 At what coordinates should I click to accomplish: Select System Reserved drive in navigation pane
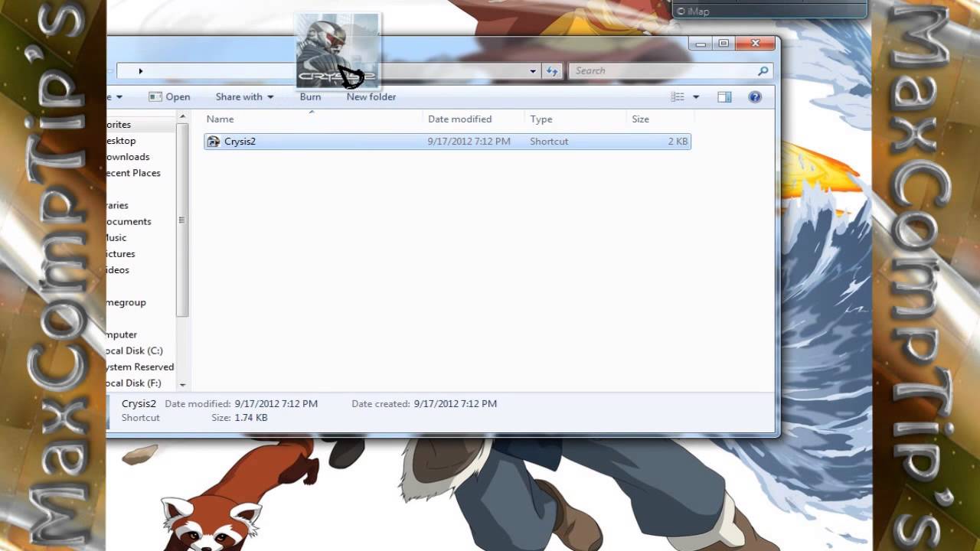coord(140,367)
